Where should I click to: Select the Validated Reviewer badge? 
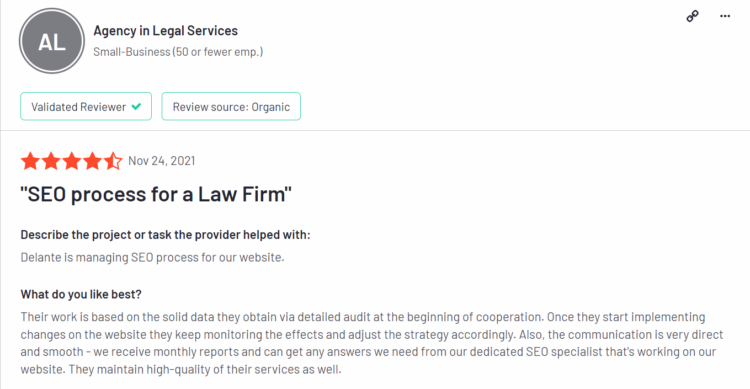click(86, 106)
